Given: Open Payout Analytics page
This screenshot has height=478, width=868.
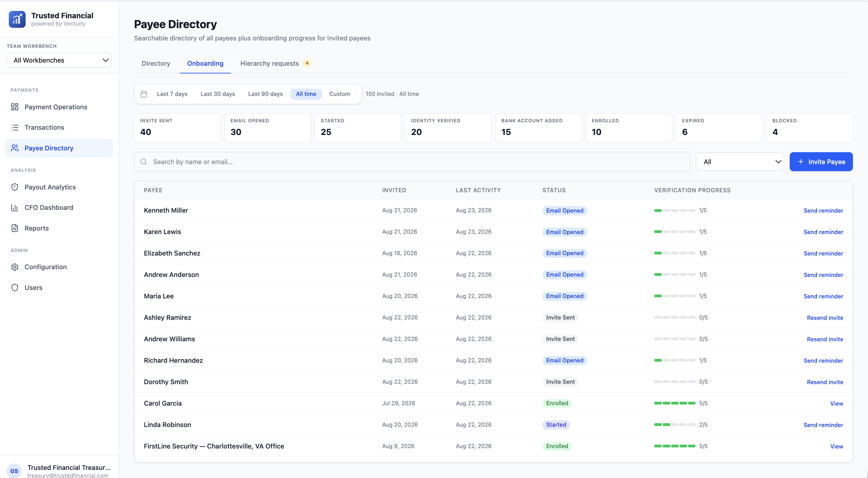Looking at the screenshot, I should coord(59,187).
